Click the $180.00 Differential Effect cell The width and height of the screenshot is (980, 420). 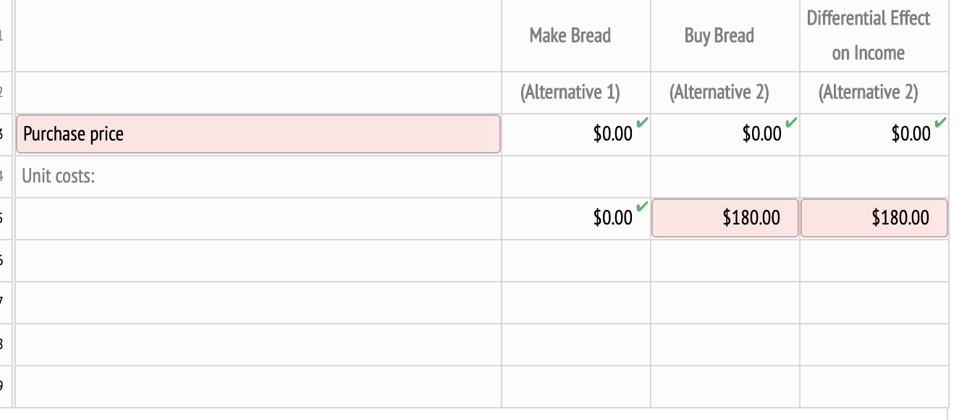pyautogui.click(x=874, y=218)
